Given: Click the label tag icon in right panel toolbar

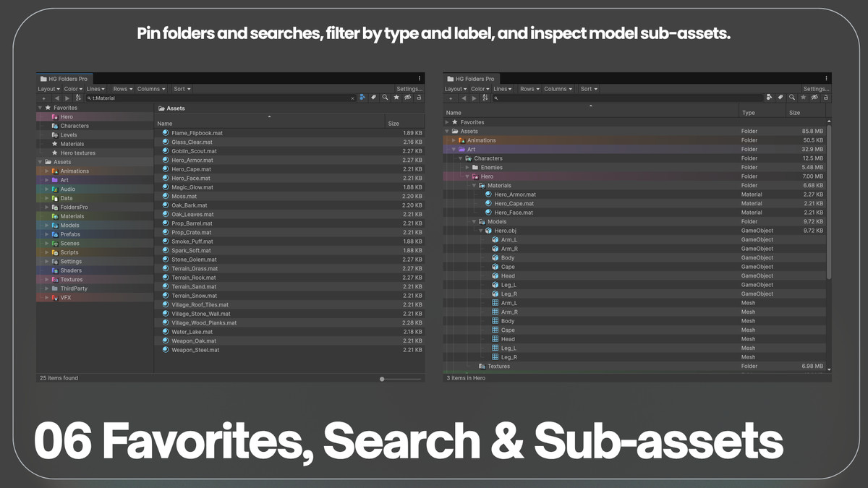Looking at the screenshot, I should (x=780, y=97).
